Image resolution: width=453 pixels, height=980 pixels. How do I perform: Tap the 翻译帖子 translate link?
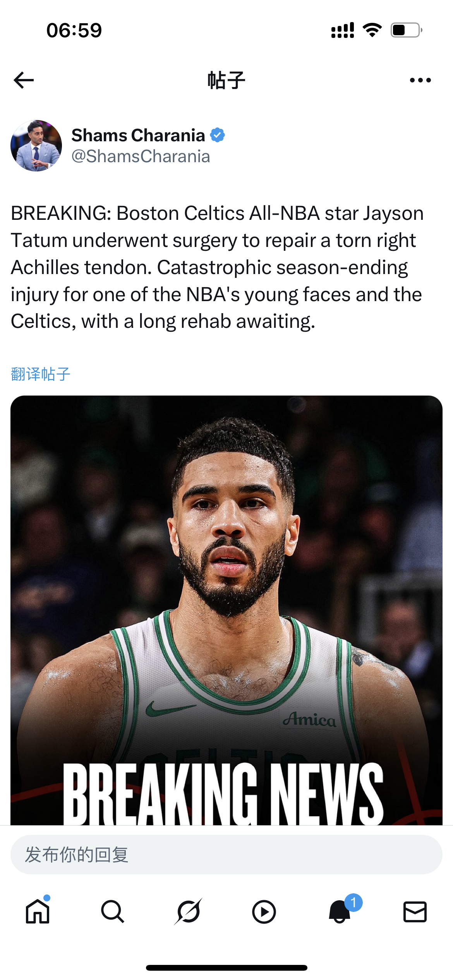pyautogui.click(x=41, y=374)
